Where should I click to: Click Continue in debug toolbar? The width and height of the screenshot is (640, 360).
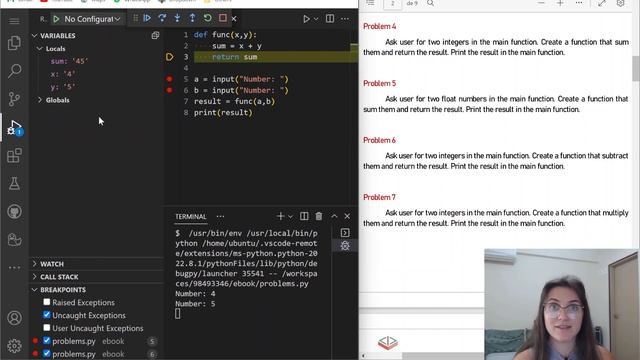[147, 18]
